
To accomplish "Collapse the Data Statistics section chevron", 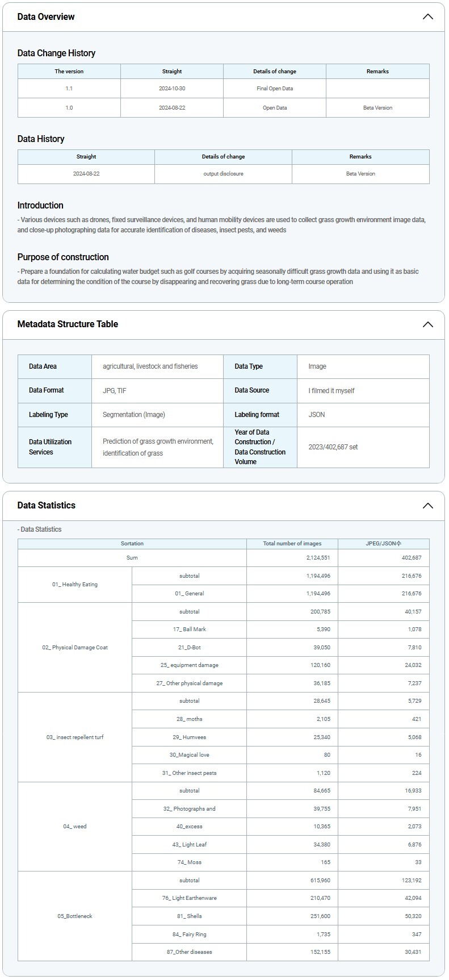I will 427,506.
